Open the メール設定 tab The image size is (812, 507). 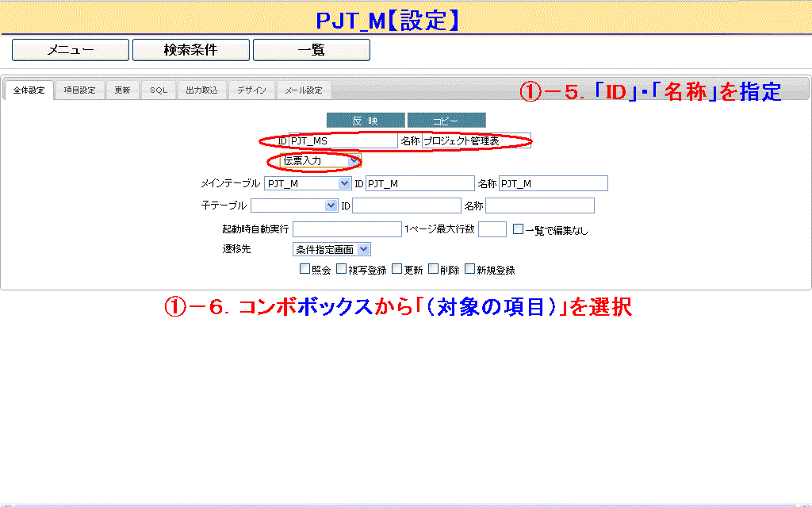(x=304, y=90)
